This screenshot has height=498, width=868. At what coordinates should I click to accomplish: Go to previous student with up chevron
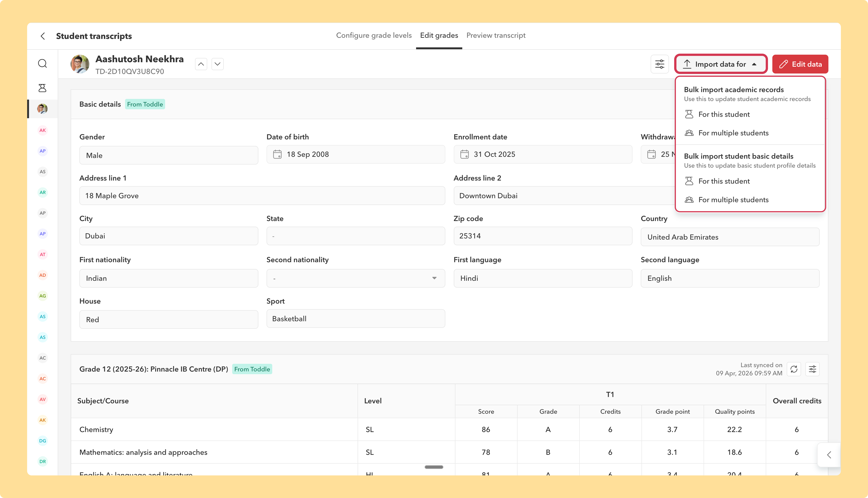pos(201,64)
